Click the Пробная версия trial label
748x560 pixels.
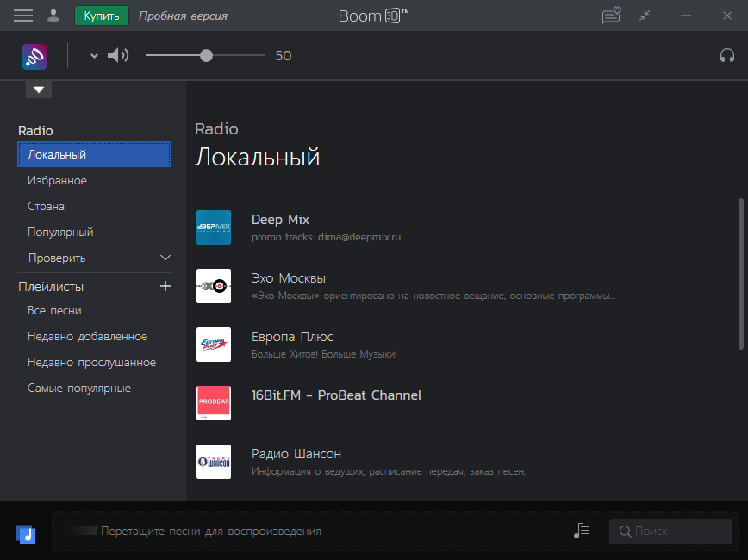pos(184,16)
